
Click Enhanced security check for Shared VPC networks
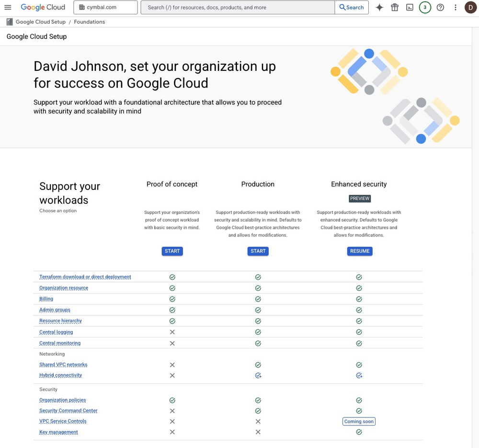click(359, 365)
